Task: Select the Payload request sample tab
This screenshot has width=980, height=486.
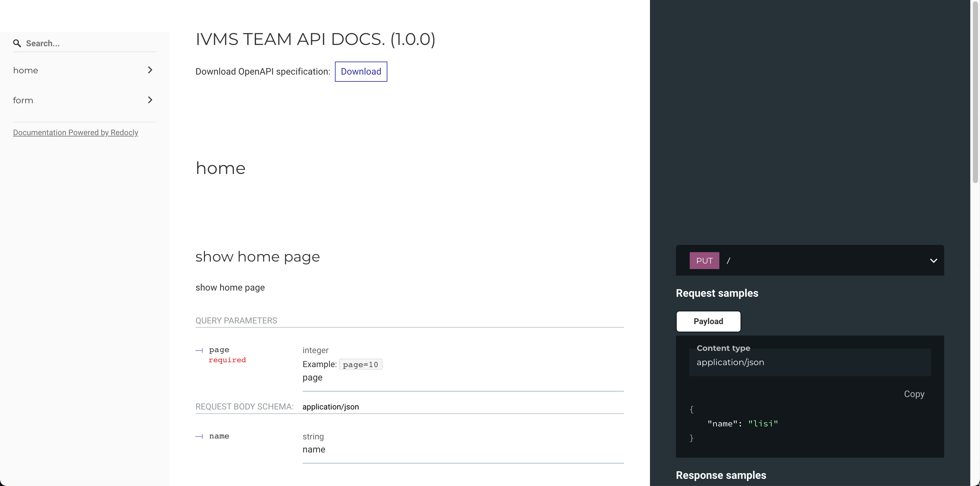Action: point(708,321)
